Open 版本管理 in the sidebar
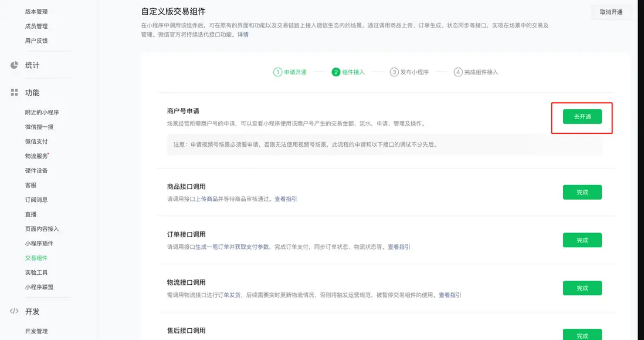This screenshot has height=340, width=644. tap(36, 12)
